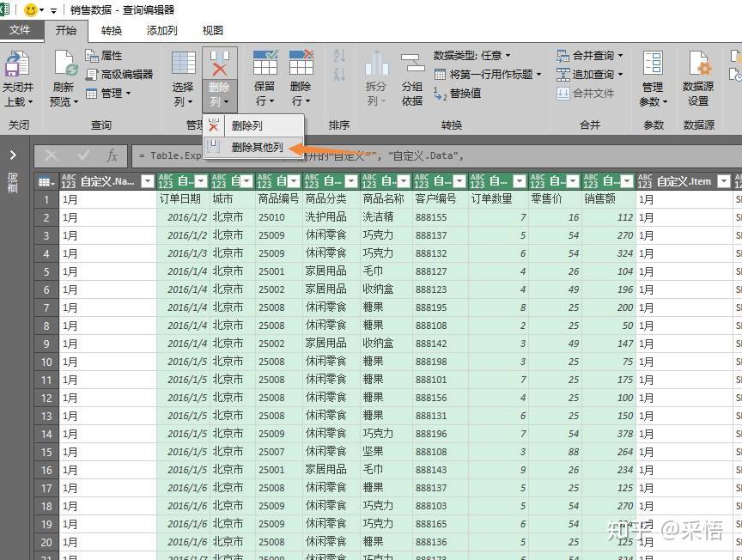
Task: Switch to the 开始 (Home) tab
Action: point(66,30)
